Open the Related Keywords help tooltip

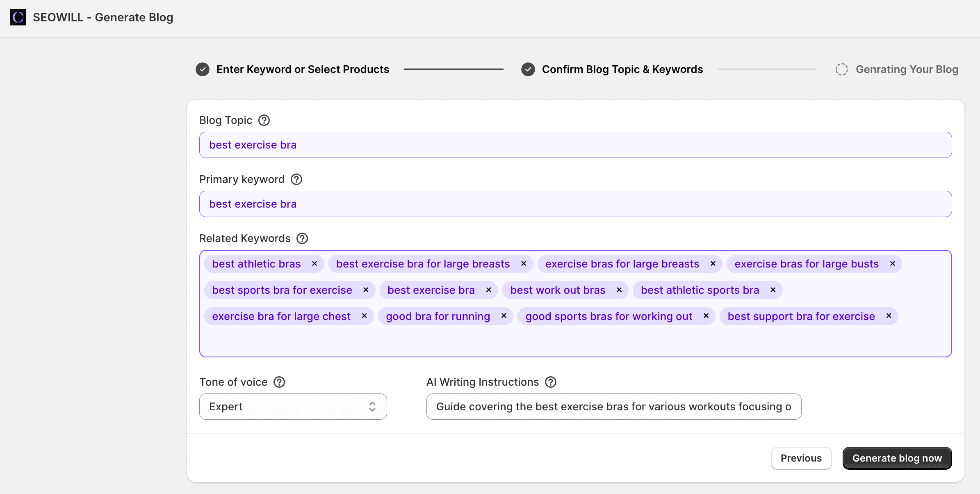coord(302,238)
